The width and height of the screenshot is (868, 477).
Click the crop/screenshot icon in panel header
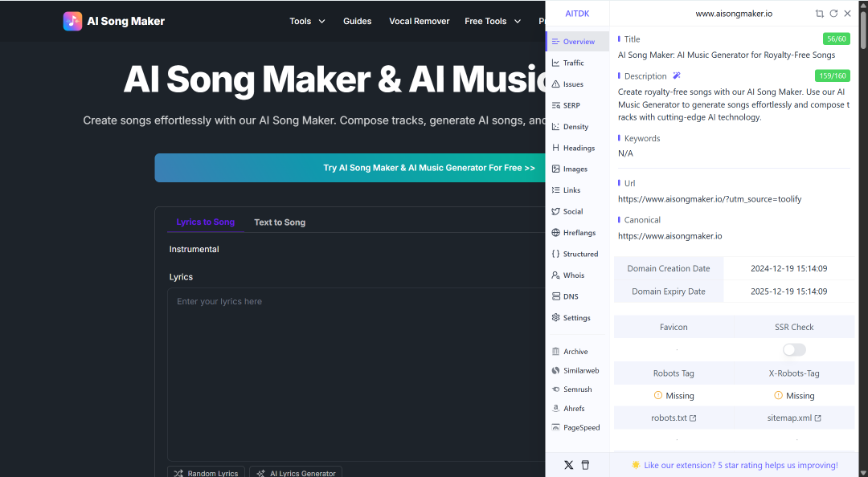tap(819, 14)
